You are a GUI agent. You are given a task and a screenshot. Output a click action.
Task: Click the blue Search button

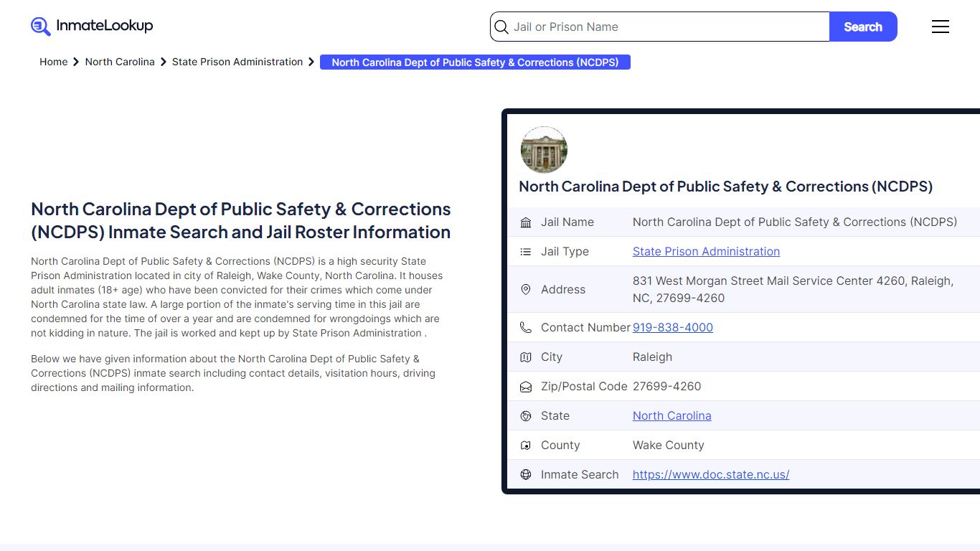tap(863, 27)
